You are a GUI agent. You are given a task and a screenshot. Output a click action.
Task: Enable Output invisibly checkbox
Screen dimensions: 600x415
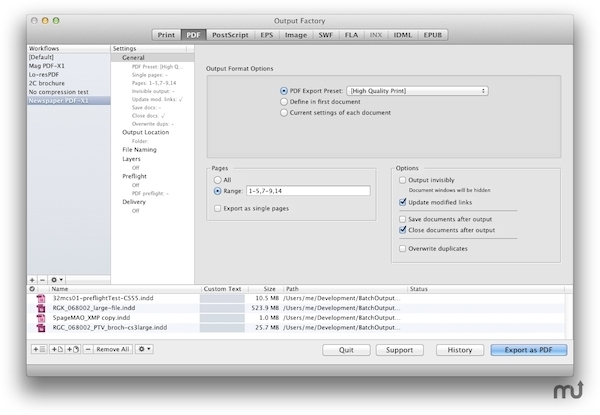click(x=402, y=181)
